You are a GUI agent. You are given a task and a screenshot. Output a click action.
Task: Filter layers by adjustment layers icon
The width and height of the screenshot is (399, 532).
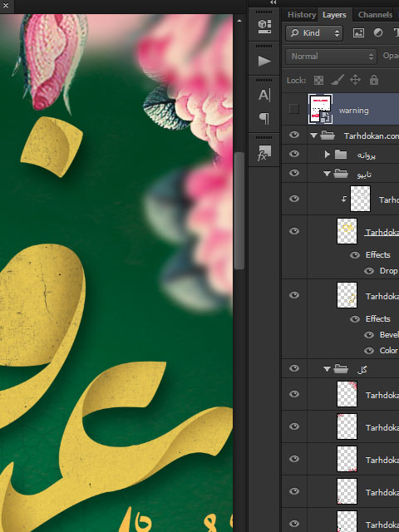coord(378,33)
